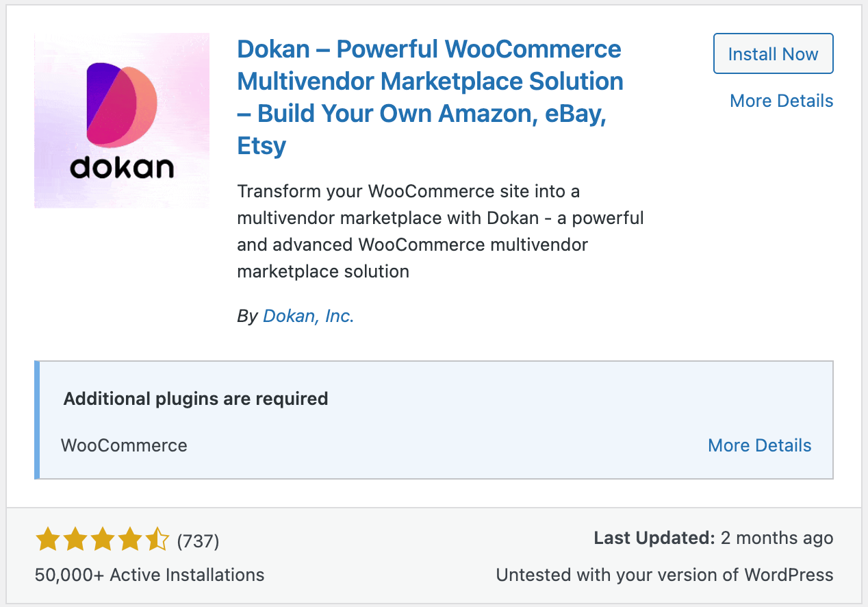This screenshot has width=868, height=607.
Task: Click the plugin description paragraph
Action: 440,231
